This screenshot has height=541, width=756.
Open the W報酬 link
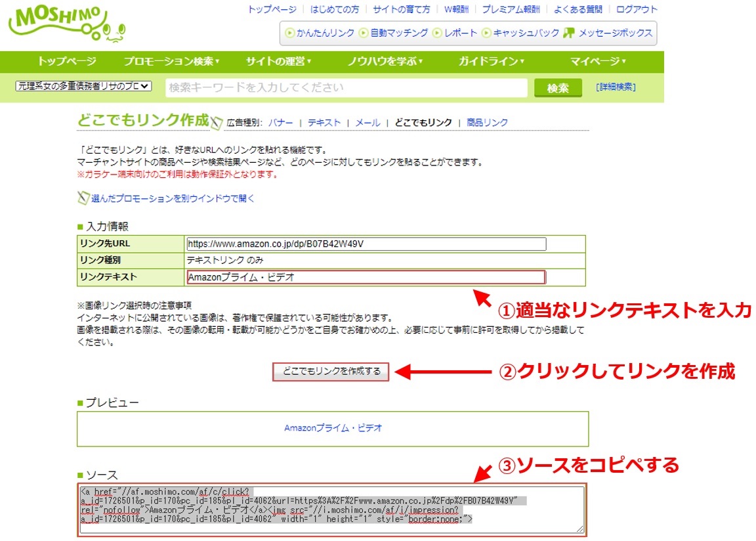(x=456, y=9)
